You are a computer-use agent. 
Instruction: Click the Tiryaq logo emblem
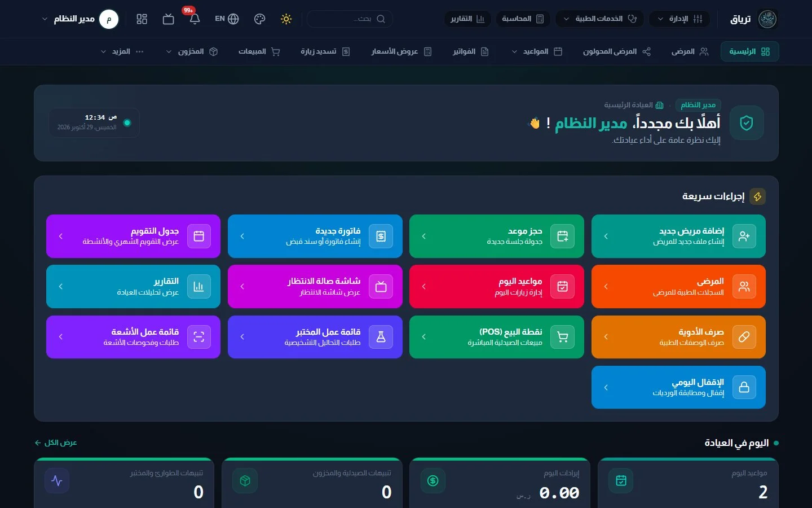[x=767, y=19]
